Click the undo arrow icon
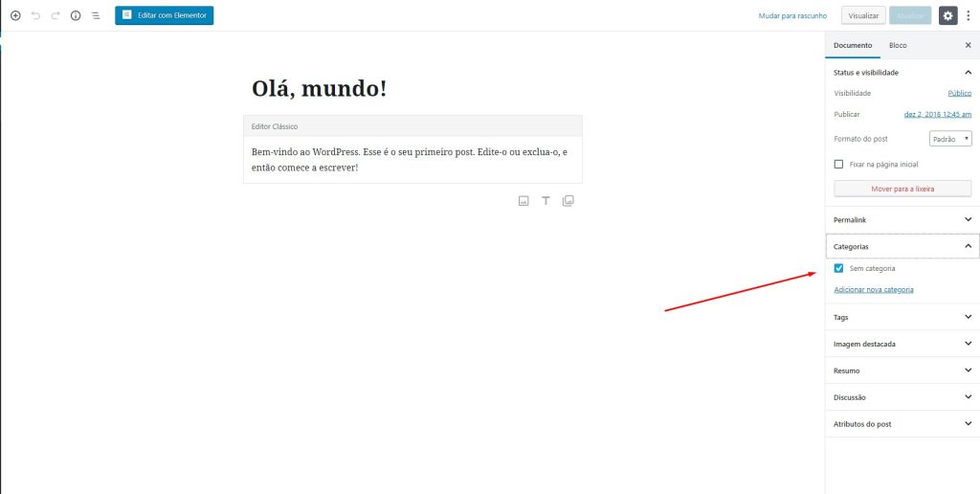The width and height of the screenshot is (980, 494). [35, 15]
